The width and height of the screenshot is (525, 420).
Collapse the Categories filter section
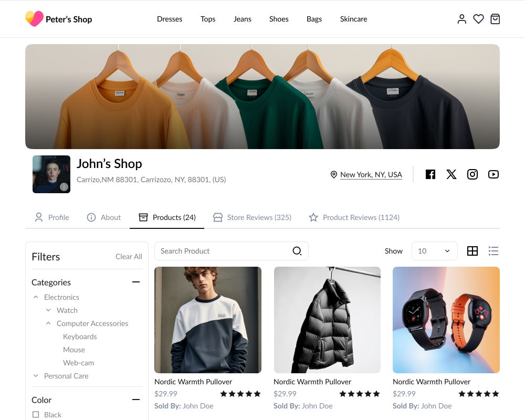136,282
